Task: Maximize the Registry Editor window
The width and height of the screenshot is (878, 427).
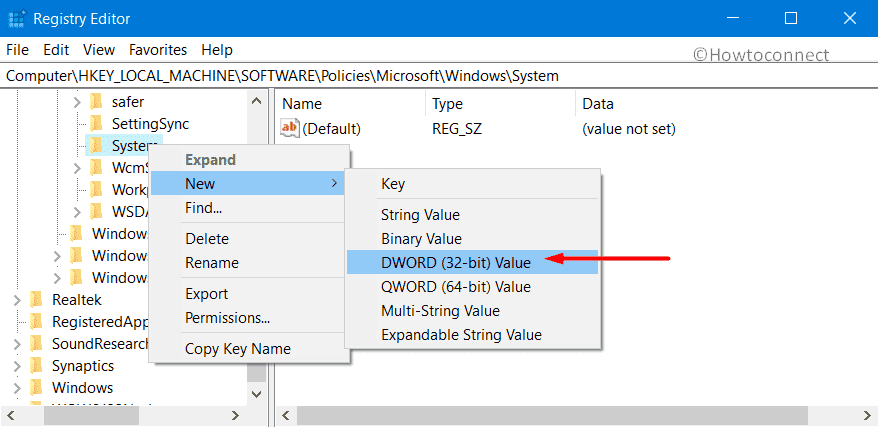Action: click(x=791, y=18)
